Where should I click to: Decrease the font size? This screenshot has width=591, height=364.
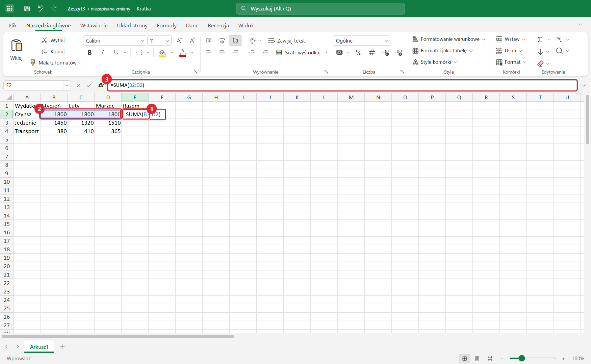tap(192, 41)
